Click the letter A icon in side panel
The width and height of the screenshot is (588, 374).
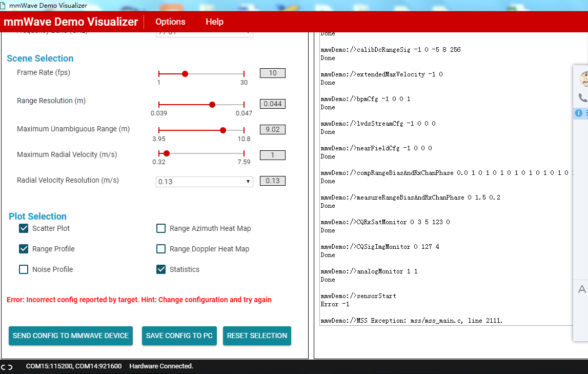click(582, 289)
